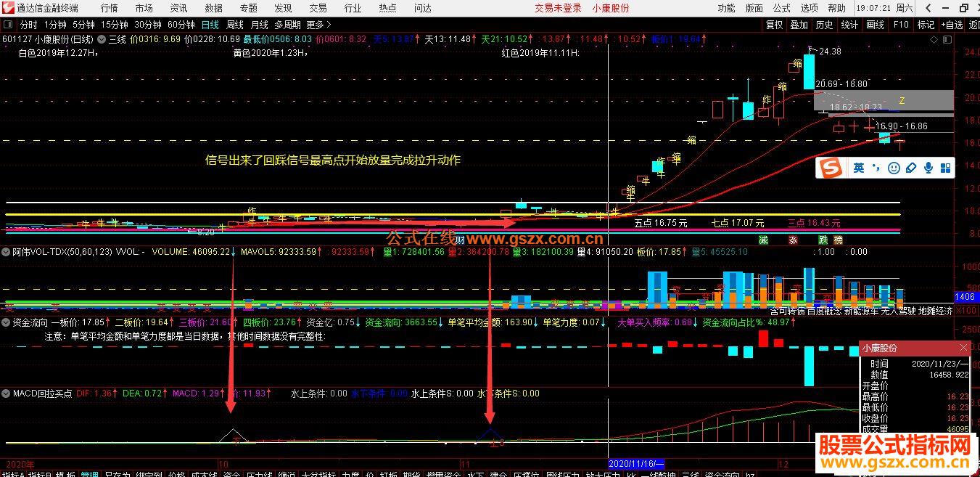Screen dimensions: 980x477
Task: Switch to 1分钟 chart period
Action: click(x=55, y=24)
